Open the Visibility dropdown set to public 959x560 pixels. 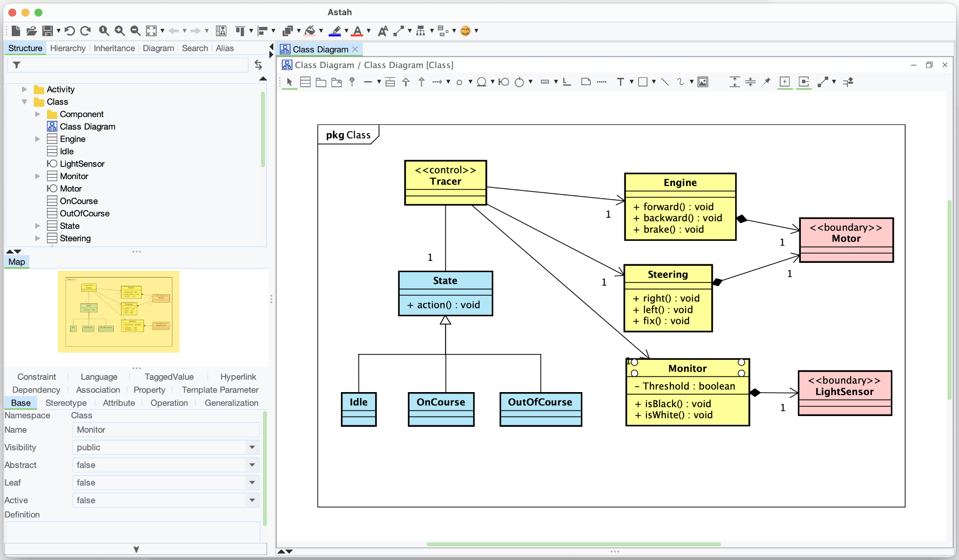pyautogui.click(x=252, y=447)
